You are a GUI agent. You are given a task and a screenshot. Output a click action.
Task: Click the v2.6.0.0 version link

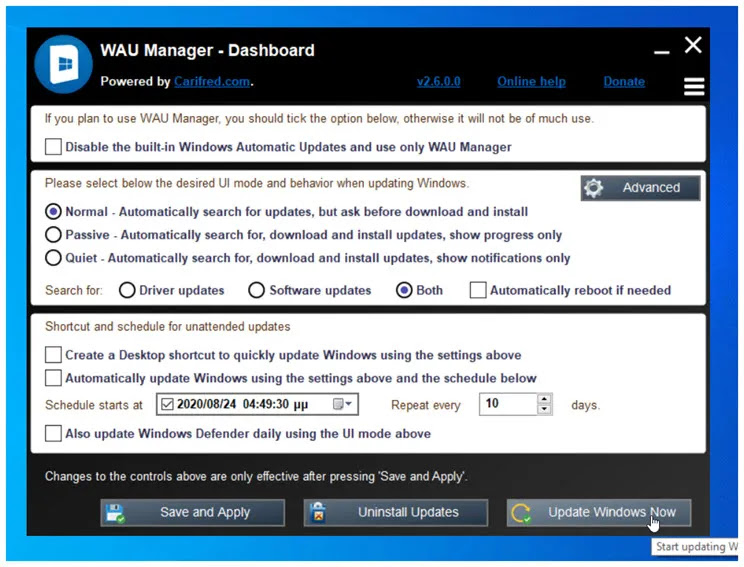[438, 82]
